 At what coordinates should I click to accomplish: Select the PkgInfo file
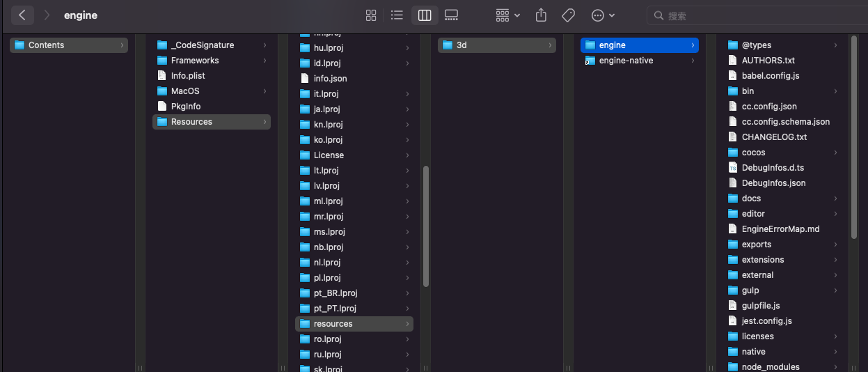212,107
